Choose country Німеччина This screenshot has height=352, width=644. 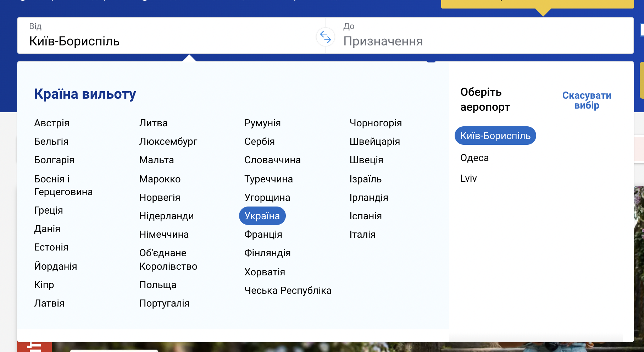[x=164, y=235]
